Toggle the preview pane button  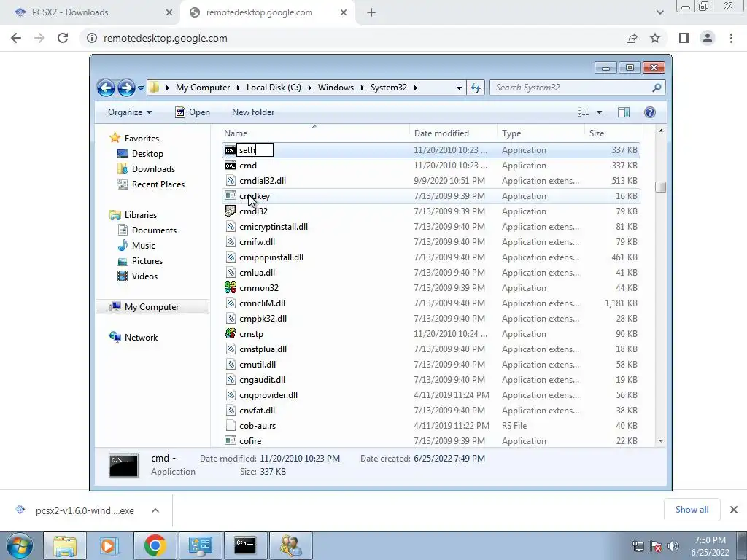point(624,112)
